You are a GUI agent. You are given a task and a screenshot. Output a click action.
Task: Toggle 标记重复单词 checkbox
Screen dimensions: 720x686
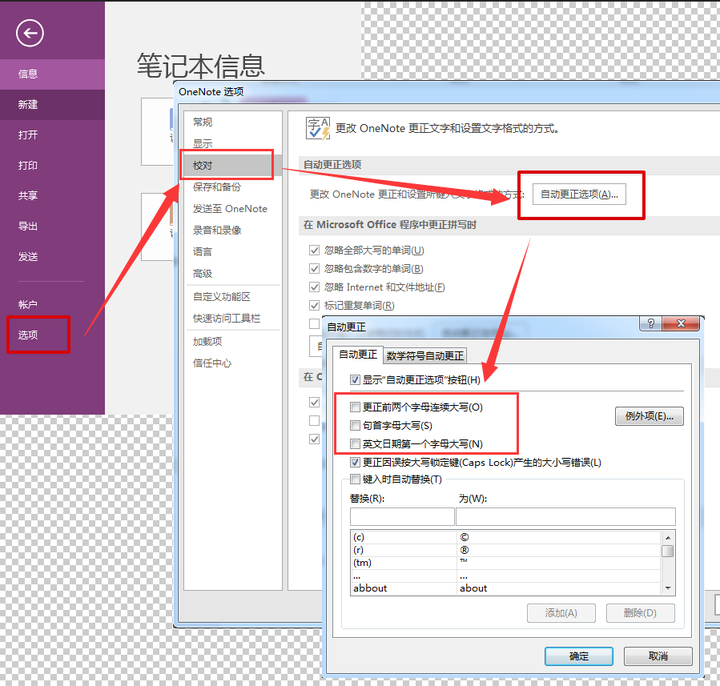315,305
